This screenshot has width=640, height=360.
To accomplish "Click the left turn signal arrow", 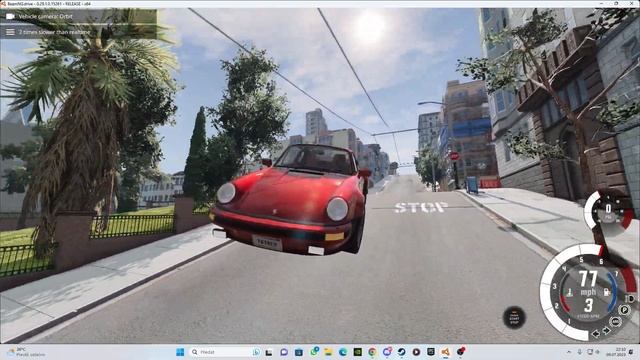I will (x=596, y=334).
